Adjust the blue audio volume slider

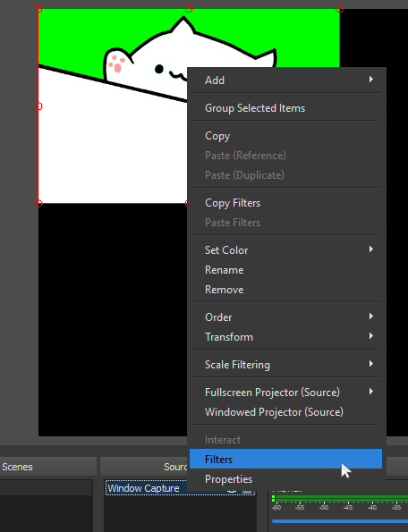pyautogui.click(x=340, y=521)
